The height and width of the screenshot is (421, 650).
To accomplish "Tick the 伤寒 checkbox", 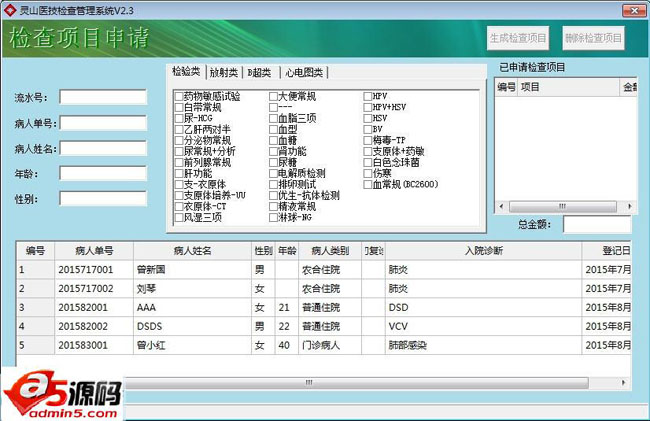I will click(x=368, y=173).
